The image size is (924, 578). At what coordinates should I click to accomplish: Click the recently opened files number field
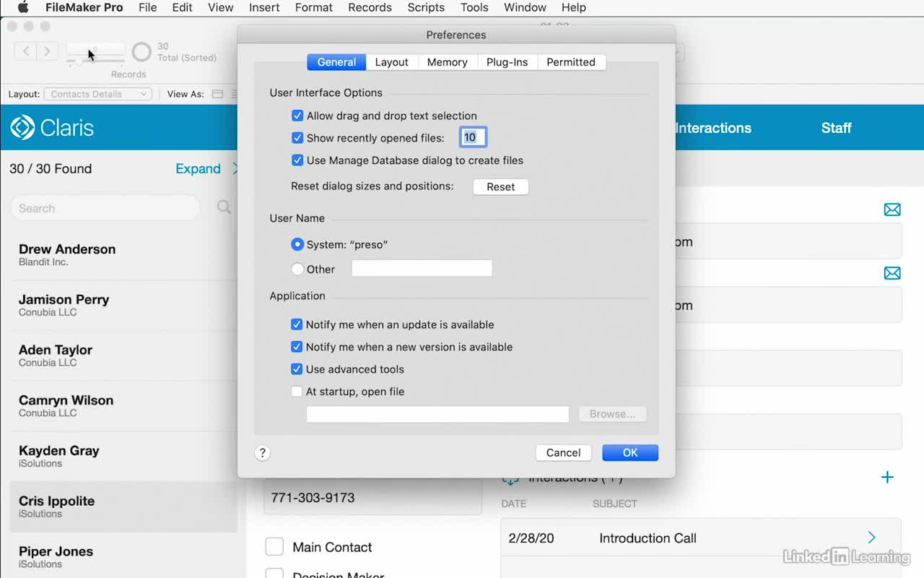pyautogui.click(x=473, y=137)
